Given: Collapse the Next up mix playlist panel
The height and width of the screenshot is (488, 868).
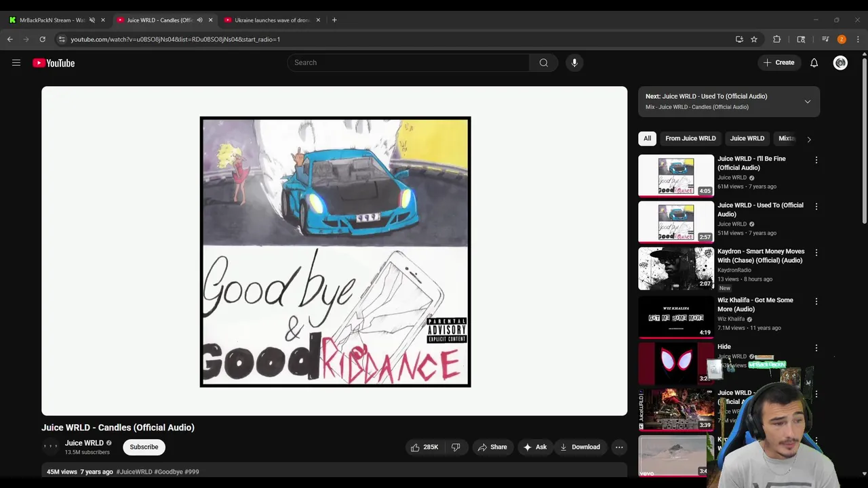Looking at the screenshot, I should pos(808,102).
